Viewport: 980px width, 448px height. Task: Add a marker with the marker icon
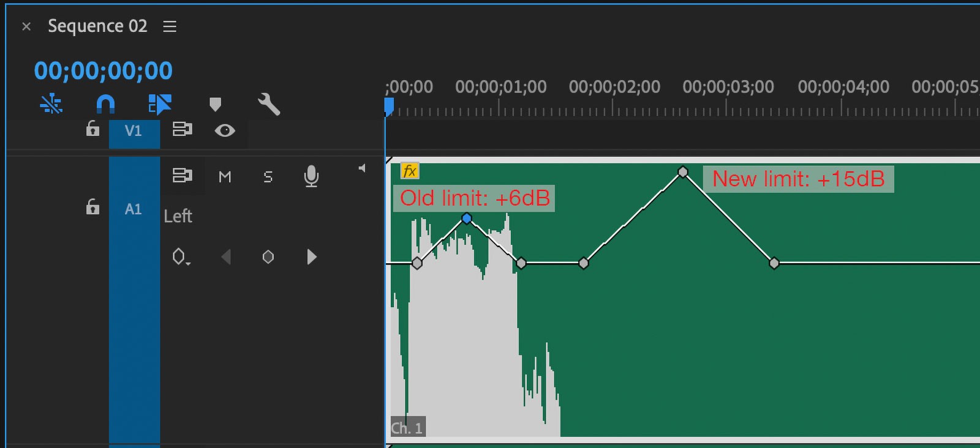(215, 104)
